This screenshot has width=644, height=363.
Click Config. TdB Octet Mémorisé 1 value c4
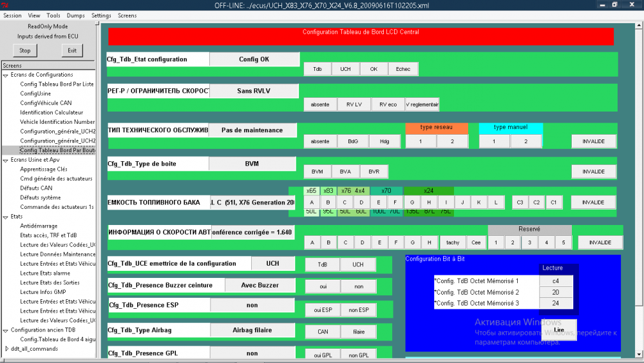[x=556, y=281]
